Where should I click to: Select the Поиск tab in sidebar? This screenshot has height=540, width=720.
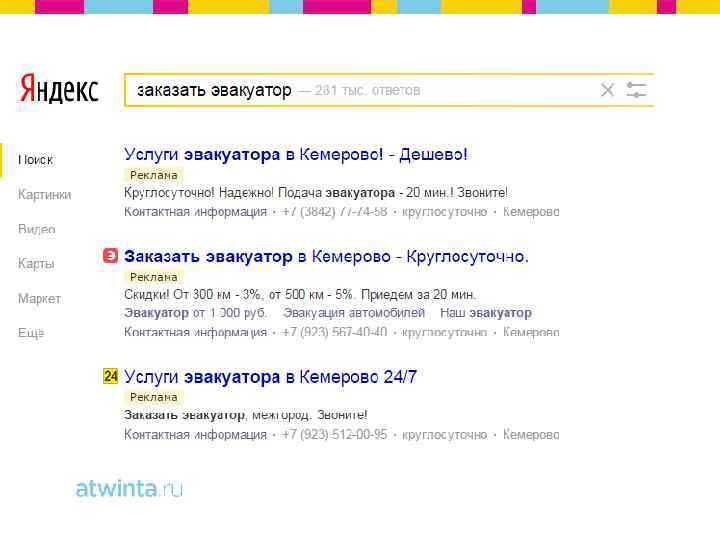point(36,160)
